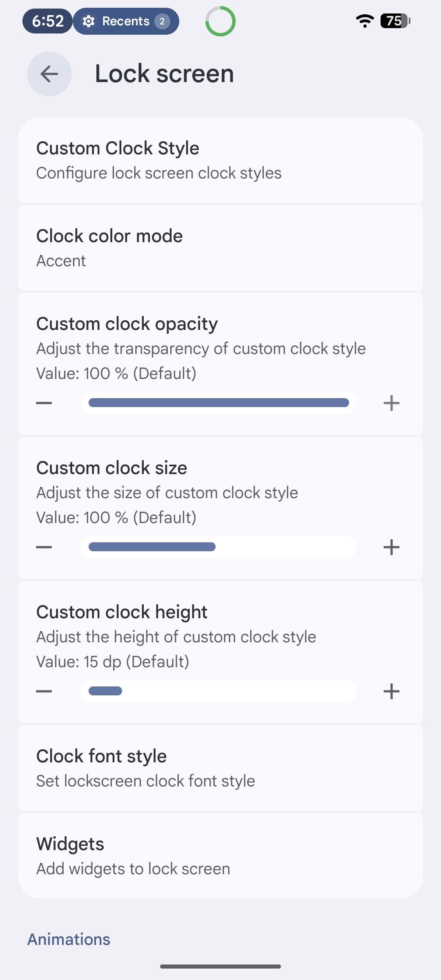Click the custom clock height slider
This screenshot has height=980, width=441.
(219, 691)
